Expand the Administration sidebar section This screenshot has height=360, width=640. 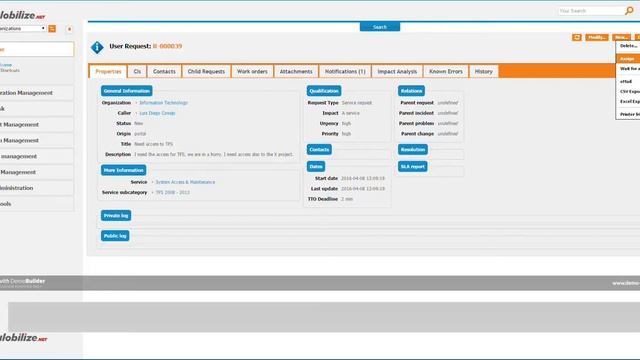point(37,188)
